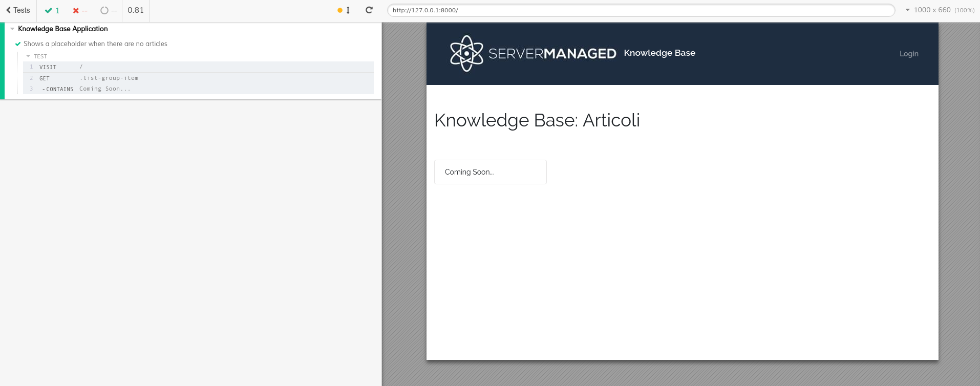Collapse the TEST command log section
This screenshot has width=980, height=386.
[x=29, y=56]
